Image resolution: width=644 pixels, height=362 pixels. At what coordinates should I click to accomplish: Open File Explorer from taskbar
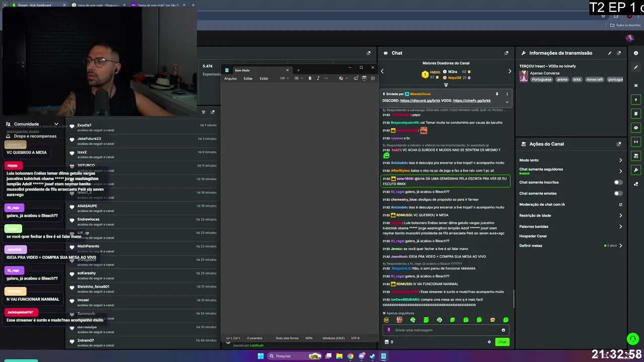[340, 356]
